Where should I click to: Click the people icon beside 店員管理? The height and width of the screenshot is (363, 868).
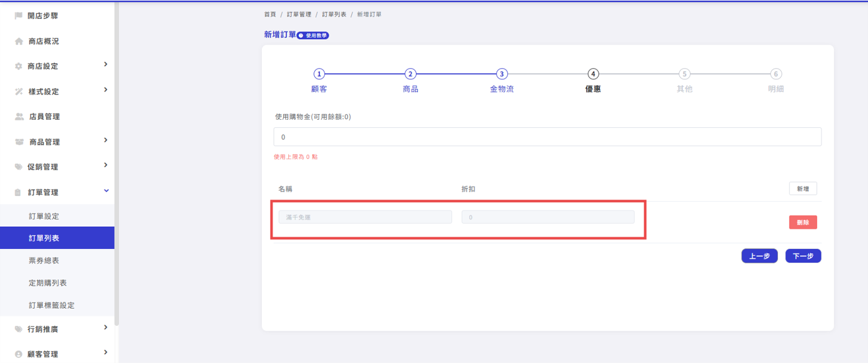click(x=20, y=117)
